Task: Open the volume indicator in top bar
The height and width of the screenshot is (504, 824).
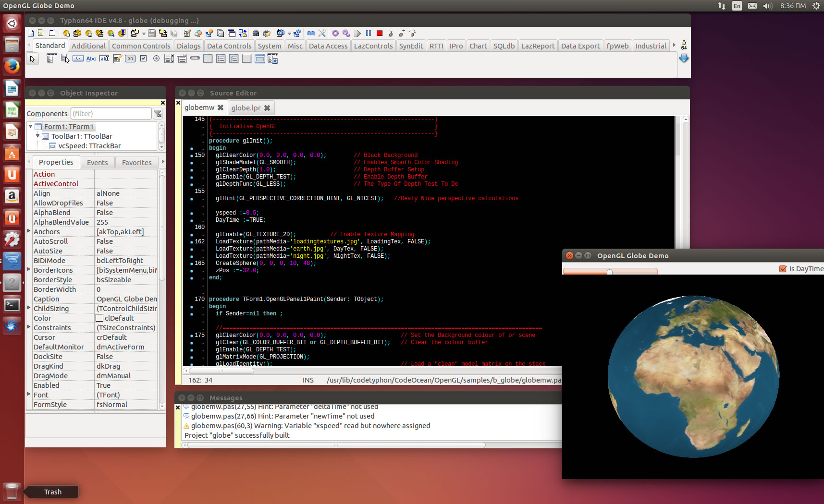Action: click(x=767, y=6)
